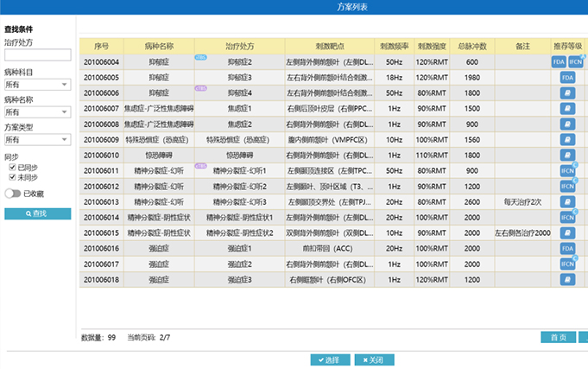Click the FDA badge in row 201006005
Screen dimensions: 588x369
567,78
